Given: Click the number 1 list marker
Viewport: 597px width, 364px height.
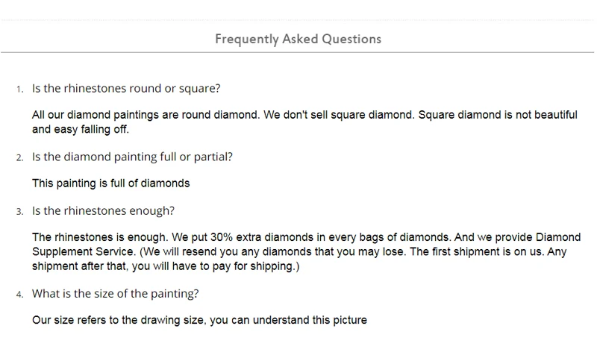Looking at the screenshot, I should point(20,90).
